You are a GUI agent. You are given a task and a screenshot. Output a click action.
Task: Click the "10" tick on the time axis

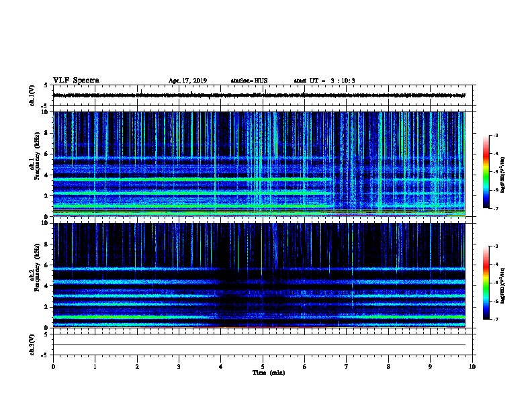click(472, 366)
